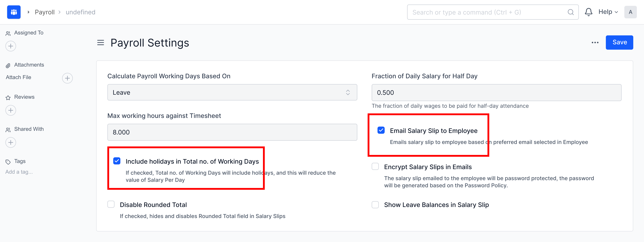Viewport: 644px width, 242px height.
Task: Open notifications via the bell icon
Action: 589,12
